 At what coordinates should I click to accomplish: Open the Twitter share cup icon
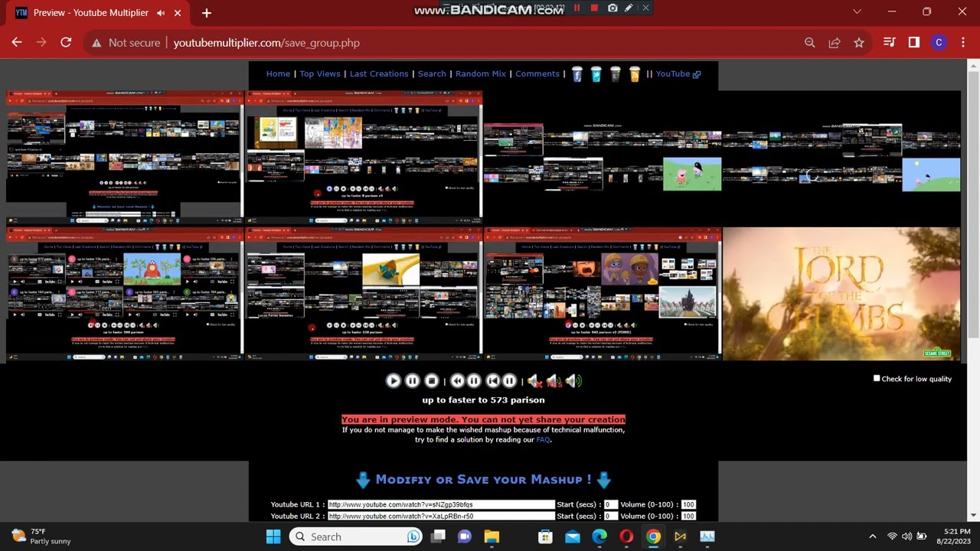(x=596, y=74)
